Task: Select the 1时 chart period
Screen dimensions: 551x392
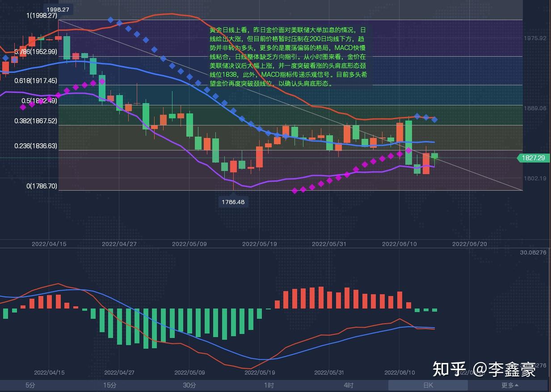Action: pos(269,385)
